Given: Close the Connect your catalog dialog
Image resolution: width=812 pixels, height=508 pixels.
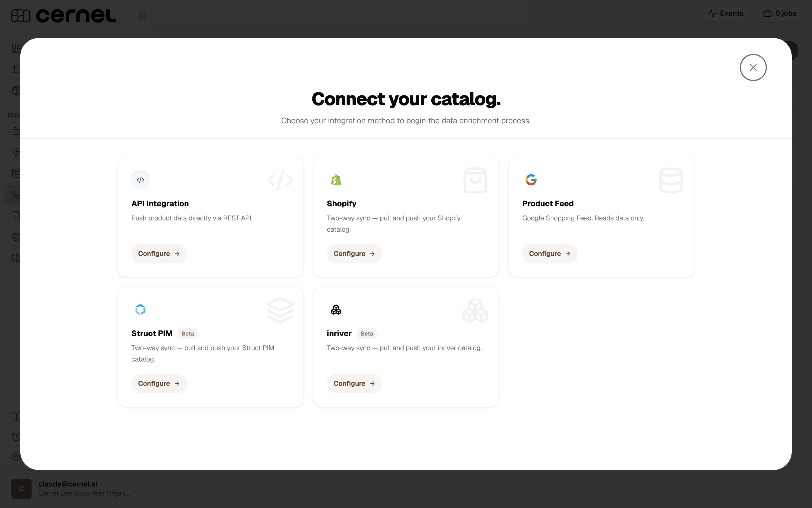Looking at the screenshot, I should click(753, 67).
